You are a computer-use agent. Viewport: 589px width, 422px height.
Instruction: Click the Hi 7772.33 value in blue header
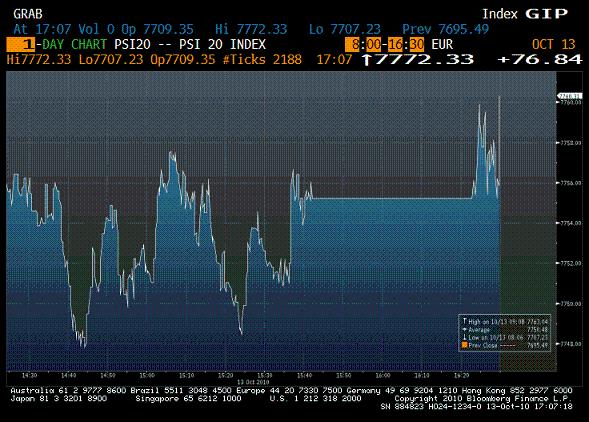point(251,29)
